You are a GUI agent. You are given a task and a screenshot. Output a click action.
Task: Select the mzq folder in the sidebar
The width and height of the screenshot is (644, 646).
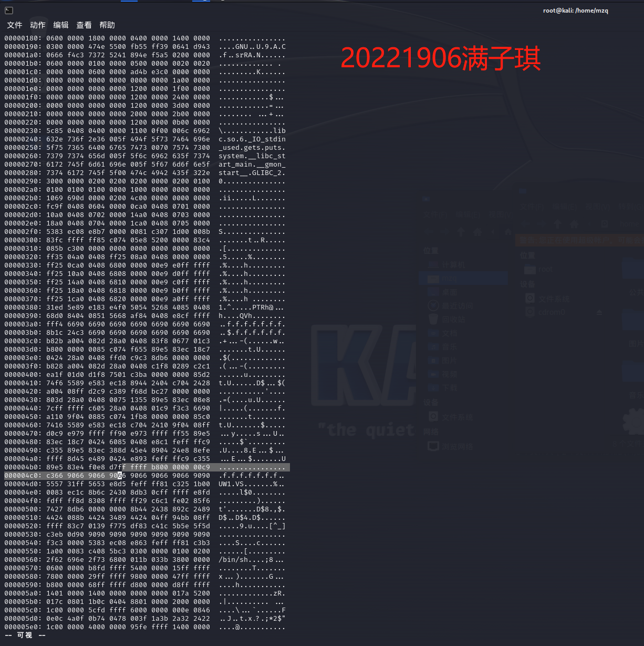[x=449, y=279]
